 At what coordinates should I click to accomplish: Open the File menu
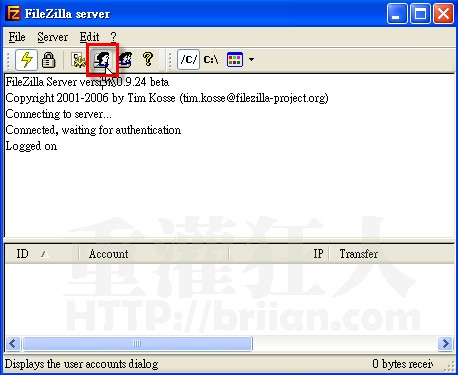point(17,37)
